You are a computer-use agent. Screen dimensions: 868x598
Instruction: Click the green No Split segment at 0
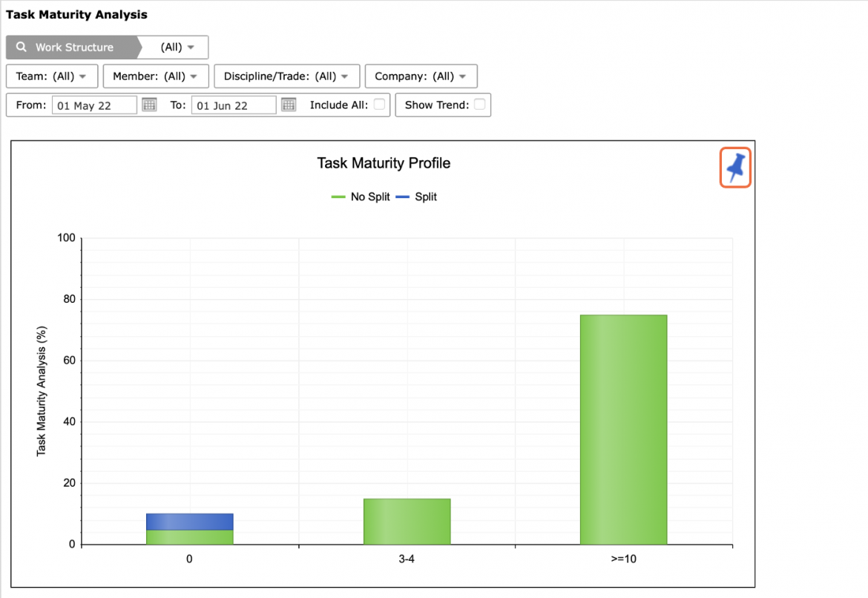click(x=189, y=537)
